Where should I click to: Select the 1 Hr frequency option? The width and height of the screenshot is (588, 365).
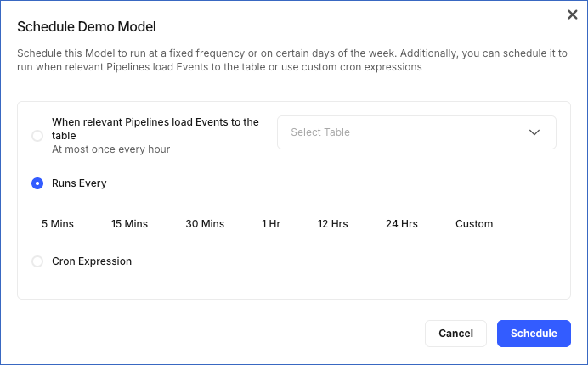click(x=271, y=224)
